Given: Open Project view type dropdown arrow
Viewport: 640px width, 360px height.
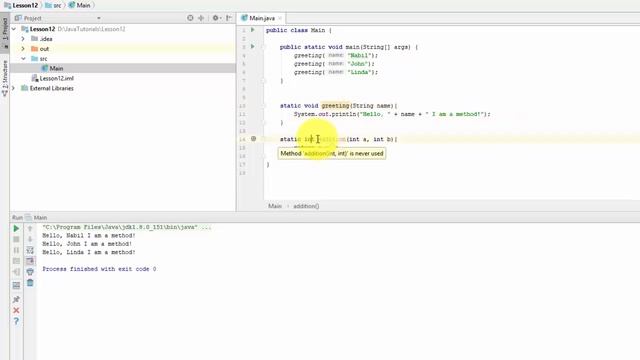Looking at the screenshot, I should [x=99, y=18].
